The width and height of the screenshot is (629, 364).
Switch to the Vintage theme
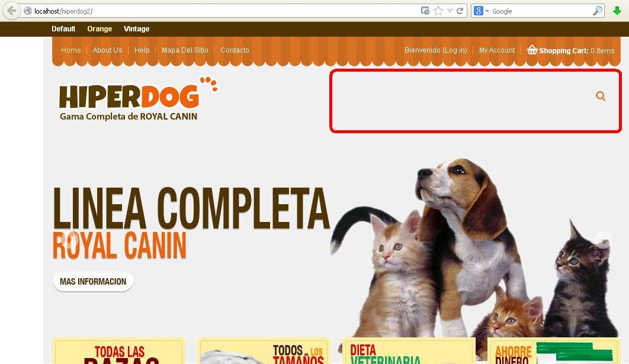pos(136,29)
